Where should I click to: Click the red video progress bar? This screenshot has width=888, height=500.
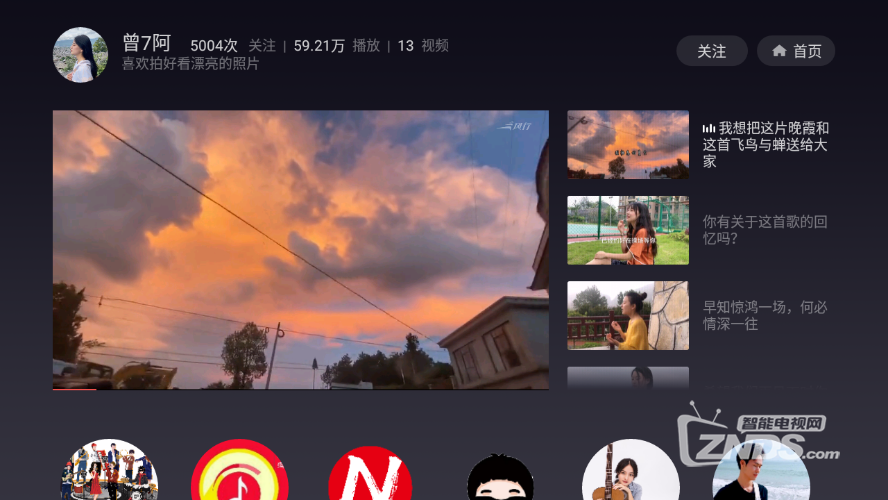click(75, 389)
